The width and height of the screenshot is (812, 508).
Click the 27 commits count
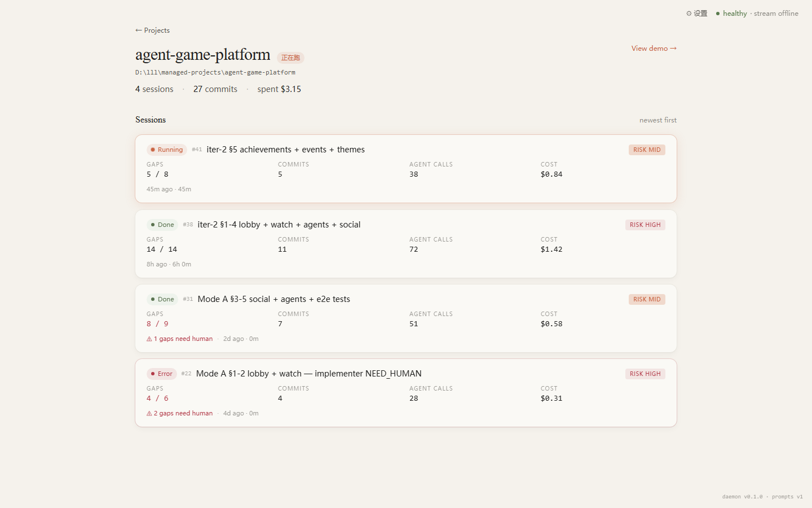tap(215, 89)
